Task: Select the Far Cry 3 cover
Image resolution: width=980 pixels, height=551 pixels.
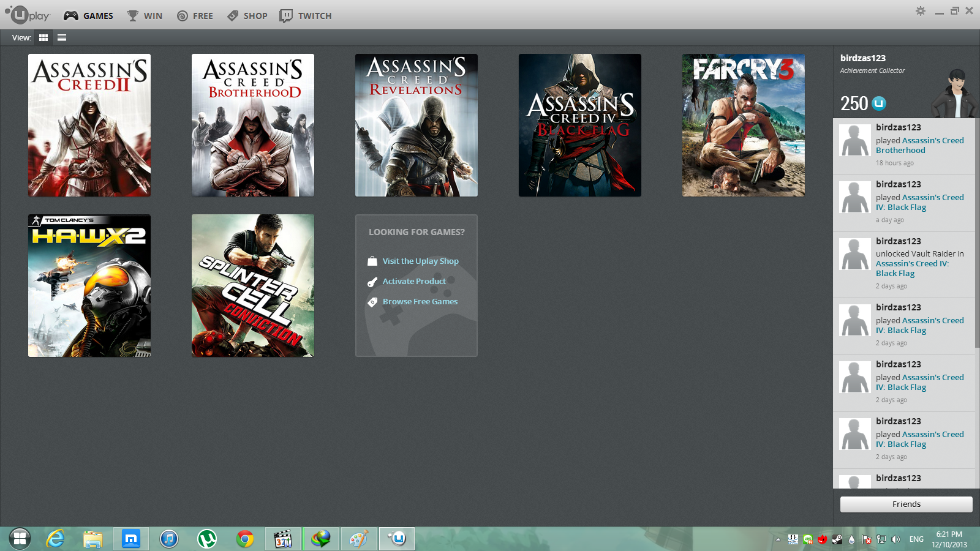Action: click(x=744, y=126)
